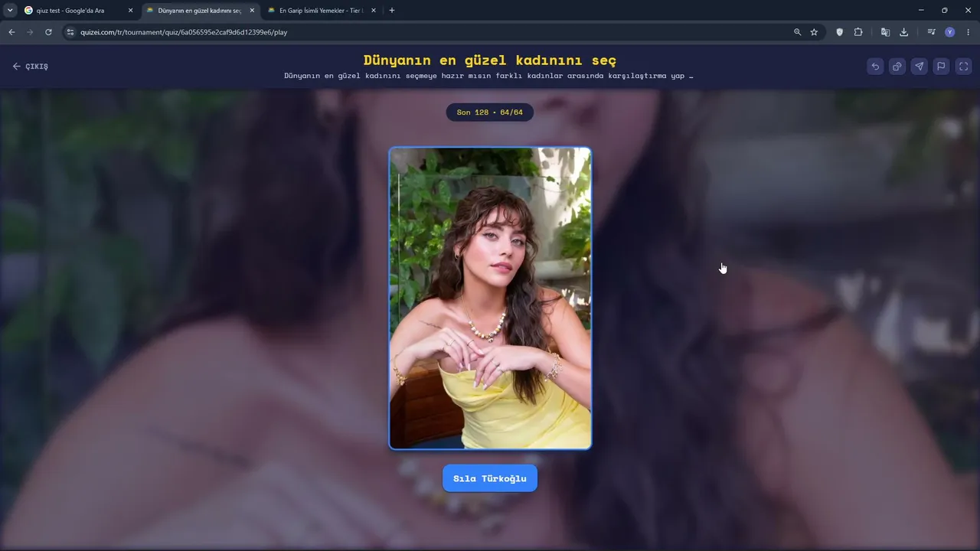Exit the quiz via ÇIKIŞ link
This screenshot has width=980, height=551.
pos(30,67)
